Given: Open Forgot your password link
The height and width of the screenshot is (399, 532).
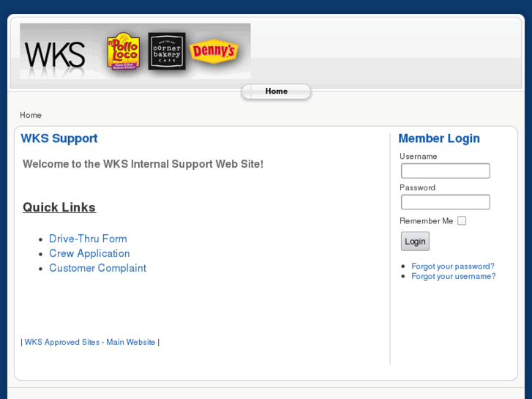Looking at the screenshot, I should [453, 266].
